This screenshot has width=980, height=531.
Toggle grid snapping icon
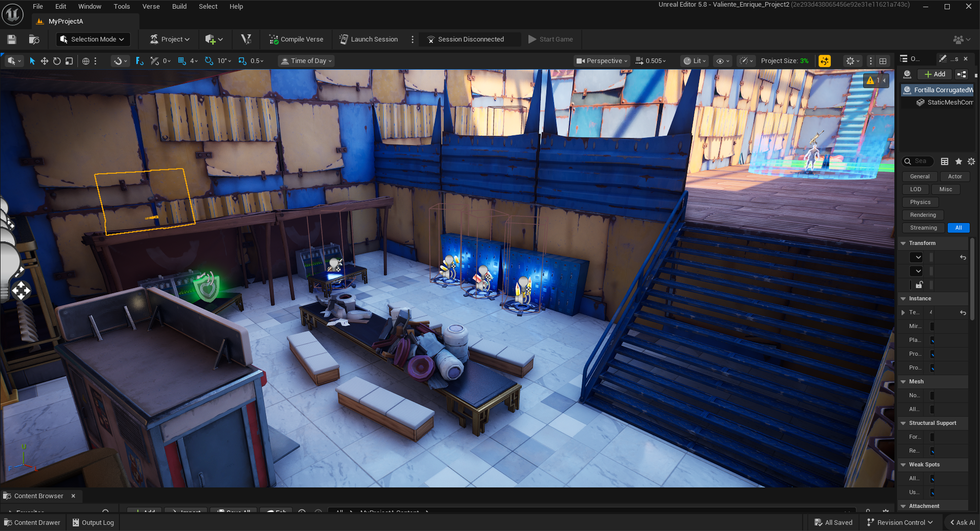point(181,61)
